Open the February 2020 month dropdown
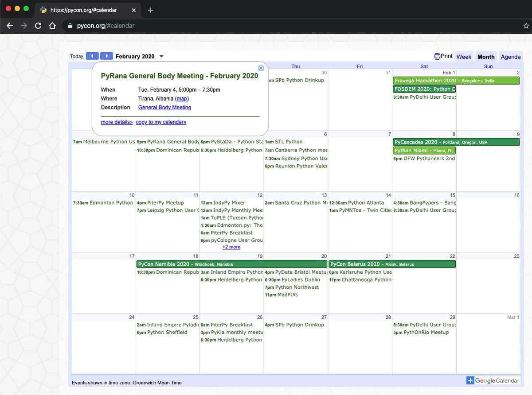The height and width of the screenshot is (395, 532). (x=161, y=56)
